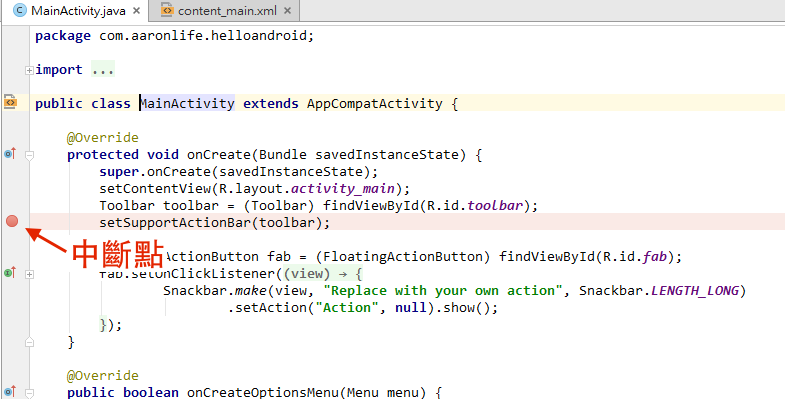Place cursor on package com.aaronlife.helloandroid line
The image size is (785, 399).
tap(174, 36)
